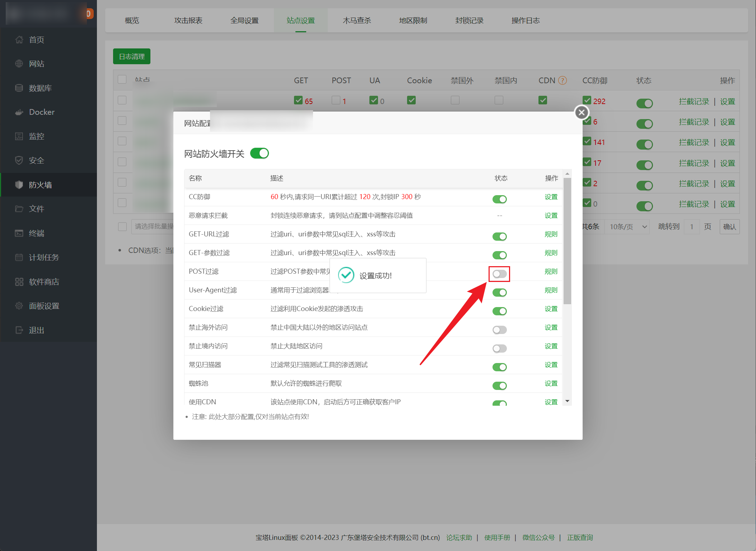Toggle the 蜘蛛池 status switch
756x551 pixels.
[x=499, y=386]
